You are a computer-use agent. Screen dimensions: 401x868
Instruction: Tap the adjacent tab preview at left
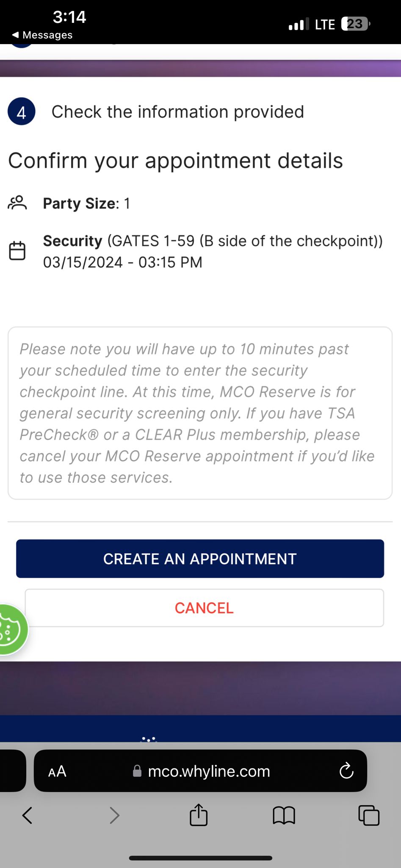click(12, 771)
